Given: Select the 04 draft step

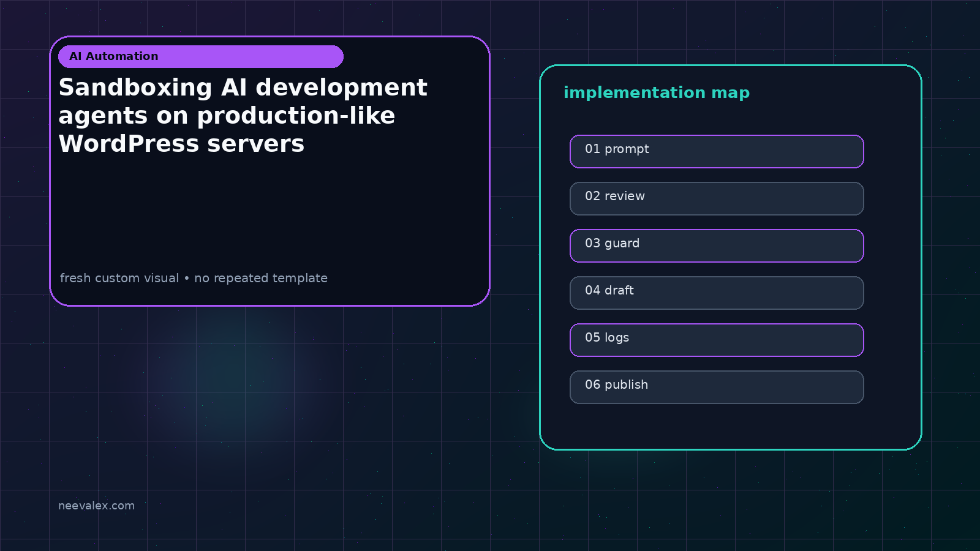Looking at the screenshot, I should pos(717,293).
